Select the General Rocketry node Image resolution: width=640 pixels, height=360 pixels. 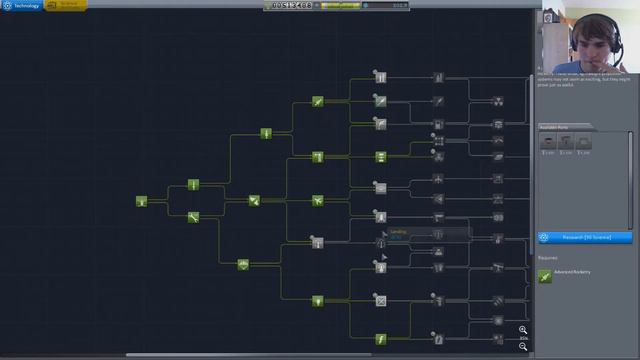click(266, 133)
